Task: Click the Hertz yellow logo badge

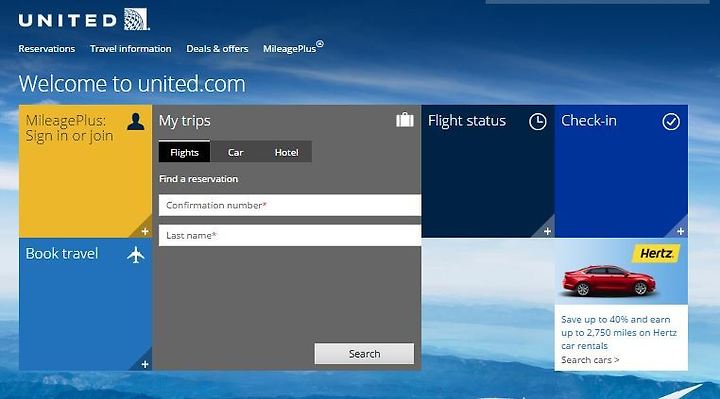Action: click(x=656, y=253)
